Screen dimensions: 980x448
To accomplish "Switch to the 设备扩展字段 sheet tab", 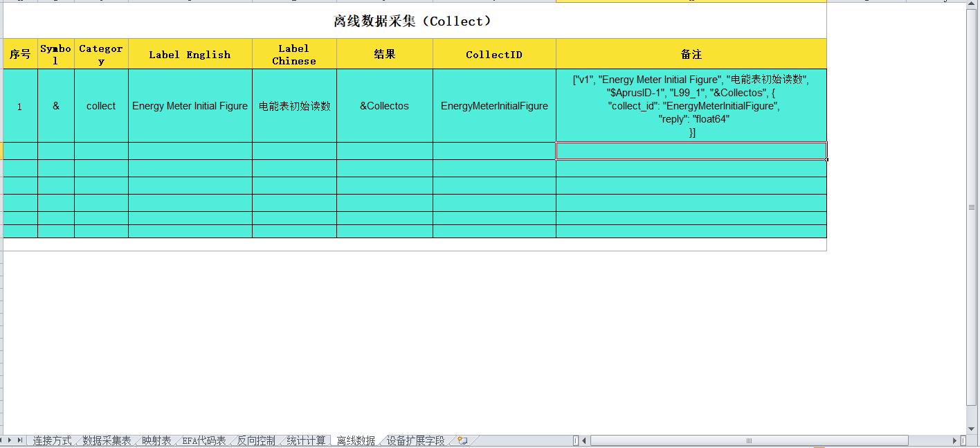I will coord(415,441).
